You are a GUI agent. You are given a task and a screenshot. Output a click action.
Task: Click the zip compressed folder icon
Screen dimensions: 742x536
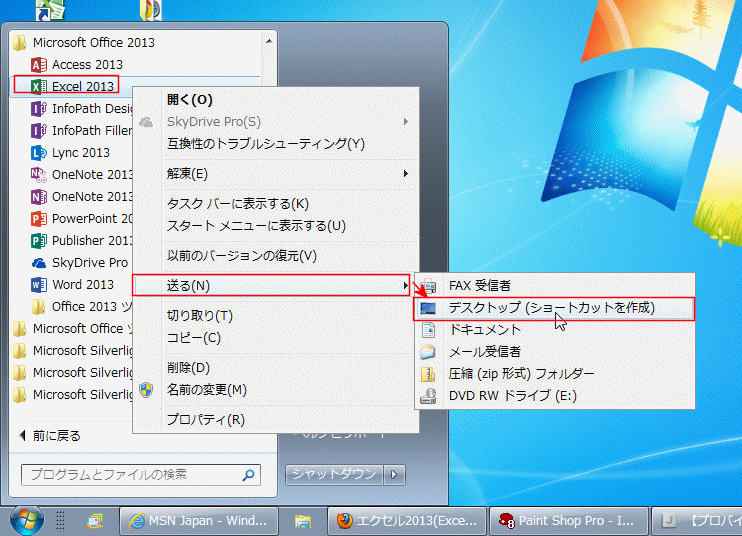pyautogui.click(x=428, y=374)
